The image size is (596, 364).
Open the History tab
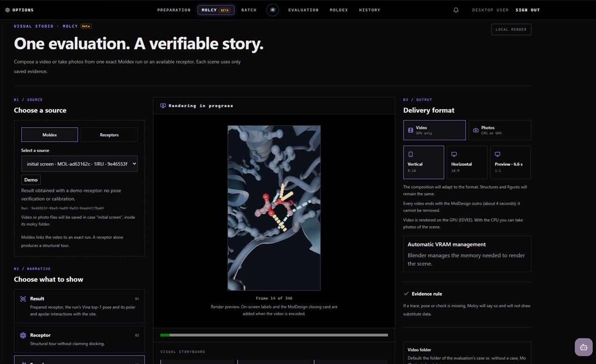(x=370, y=10)
